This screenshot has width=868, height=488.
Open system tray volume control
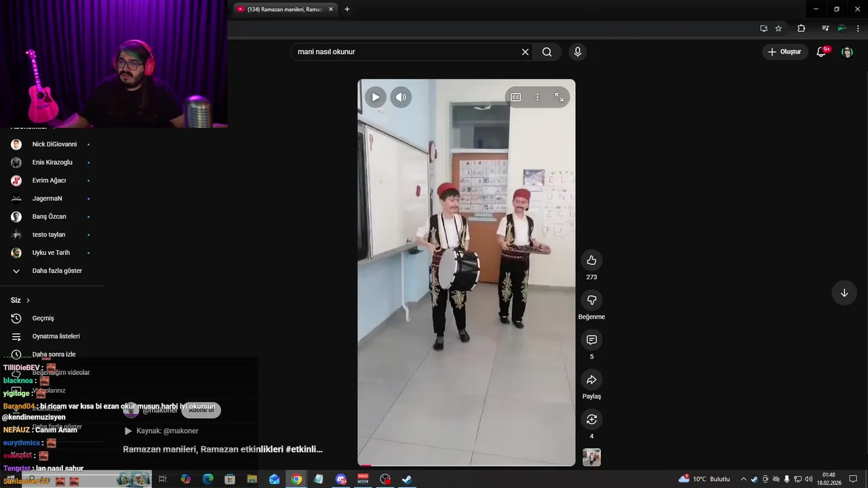tap(809, 479)
